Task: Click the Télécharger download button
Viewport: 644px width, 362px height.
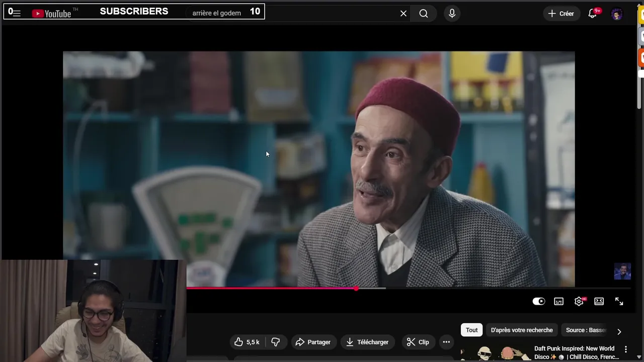Action: click(x=368, y=342)
